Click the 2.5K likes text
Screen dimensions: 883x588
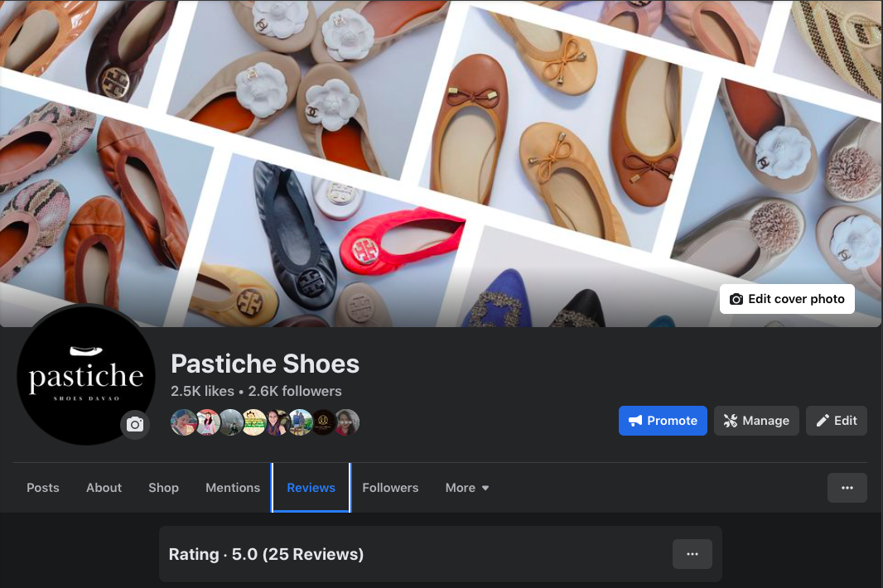202,391
